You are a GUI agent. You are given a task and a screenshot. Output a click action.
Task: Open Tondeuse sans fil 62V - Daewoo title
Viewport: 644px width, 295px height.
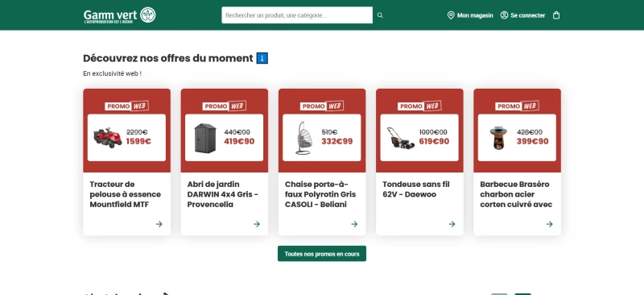click(416, 189)
